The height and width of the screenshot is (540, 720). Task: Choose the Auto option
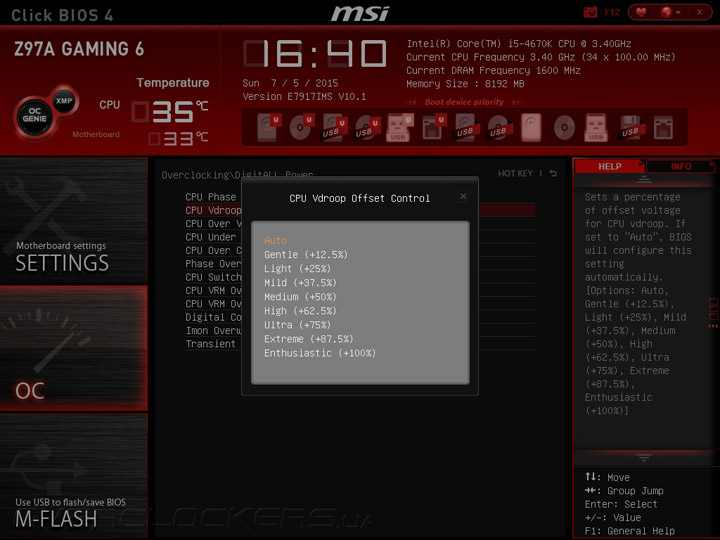(x=276, y=240)
